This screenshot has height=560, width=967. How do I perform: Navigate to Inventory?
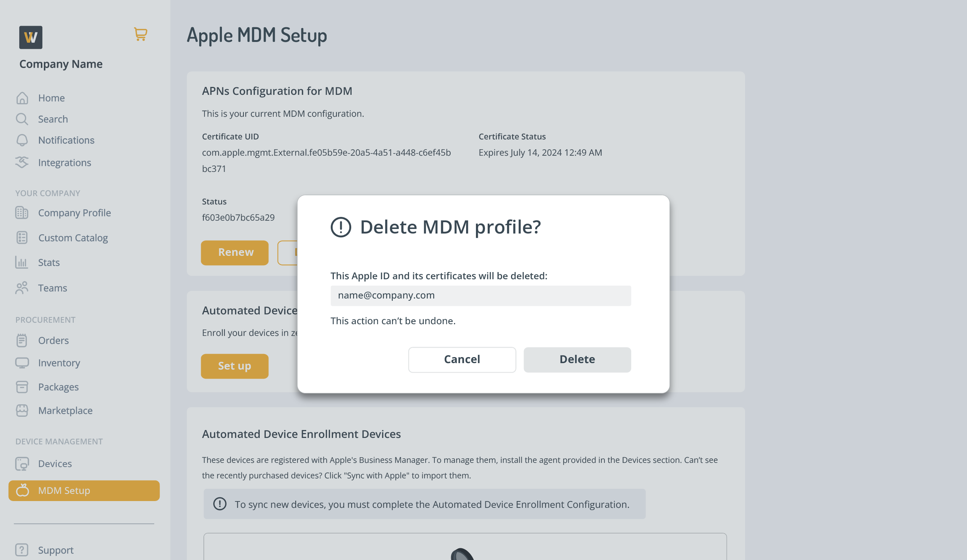click(59, 363)
